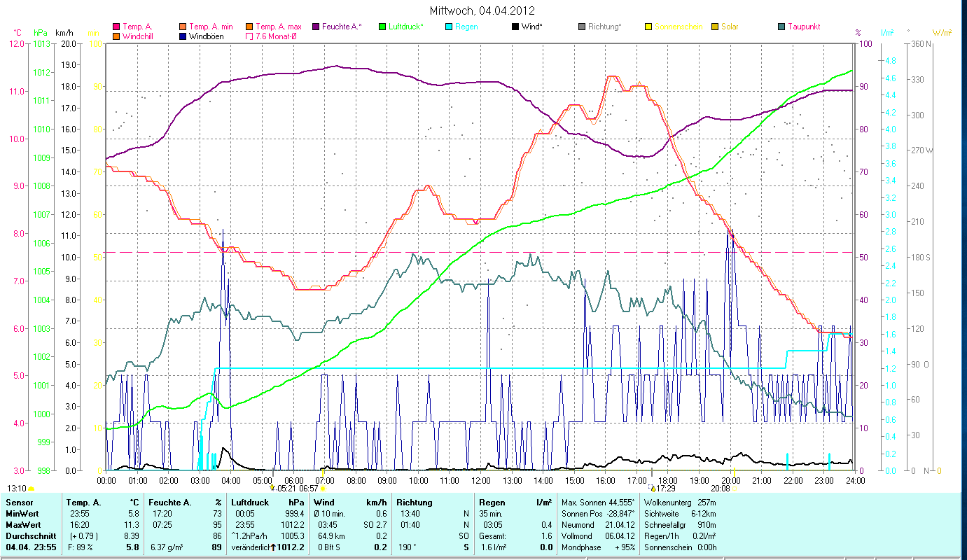Click the Wind table header
This screenshot has width=967, height=560.
tap(324, 503)
